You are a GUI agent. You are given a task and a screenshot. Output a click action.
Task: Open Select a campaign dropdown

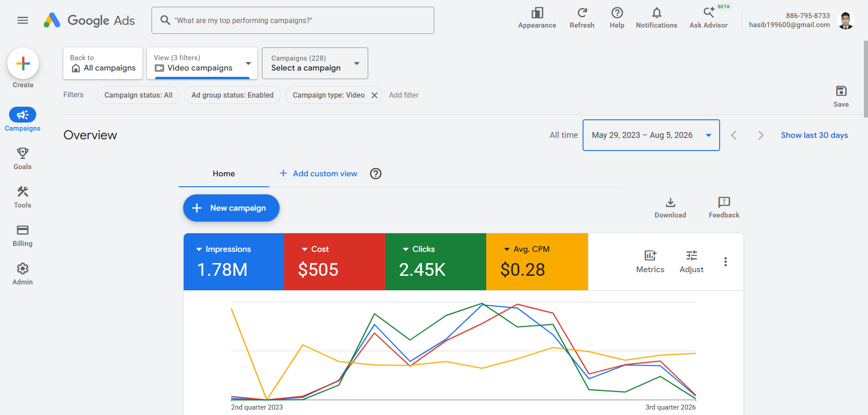click(315, 63)
